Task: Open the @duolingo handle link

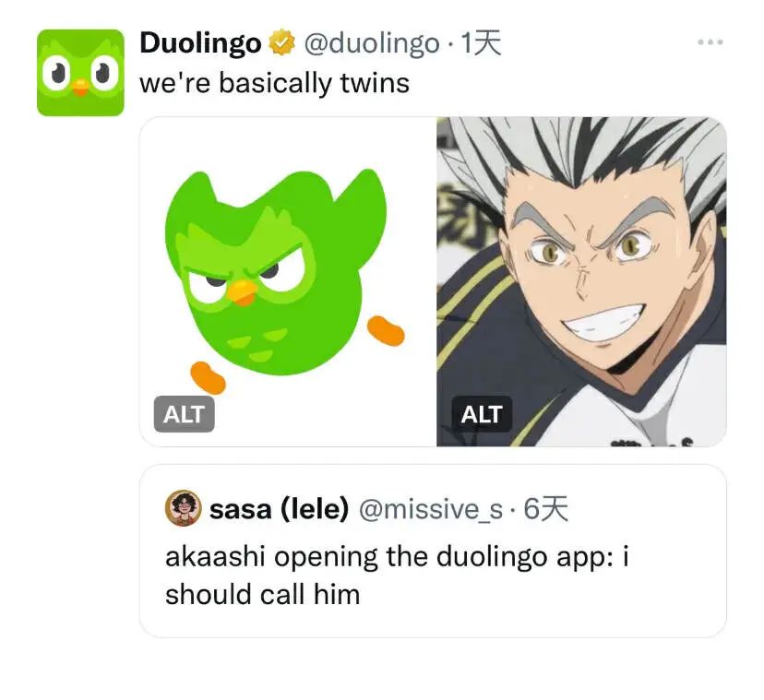Action: tap(372, 42)
